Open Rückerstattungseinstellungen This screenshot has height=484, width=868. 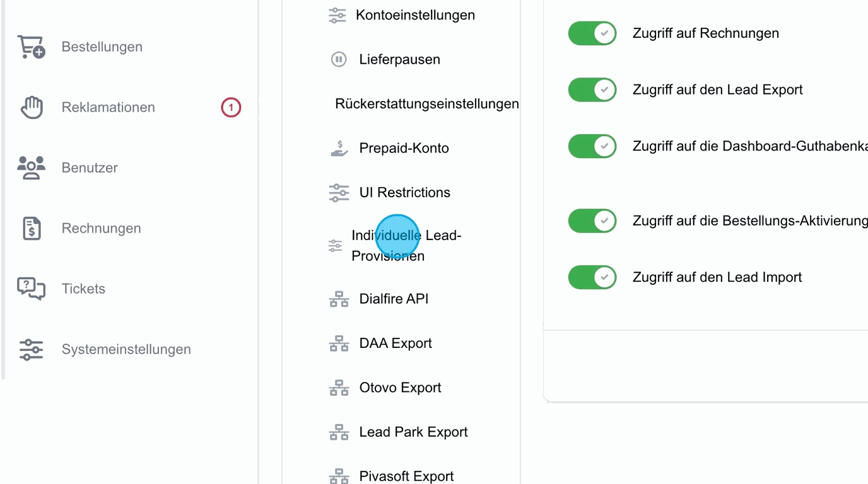point(427,104)
